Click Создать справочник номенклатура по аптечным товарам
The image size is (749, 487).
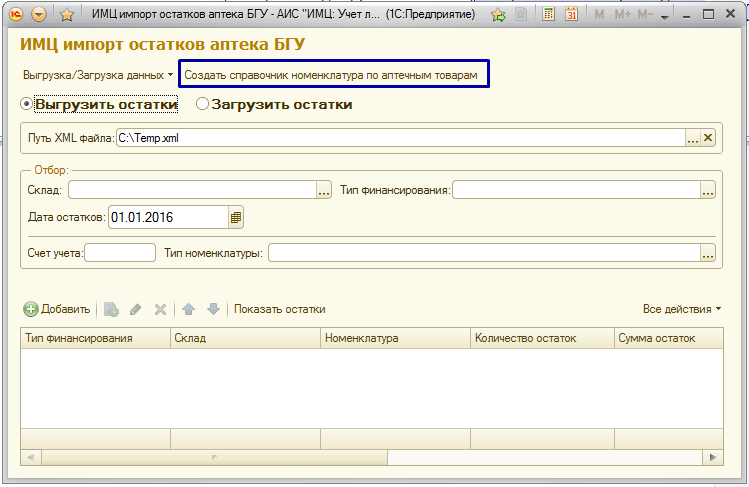point(334,75)
